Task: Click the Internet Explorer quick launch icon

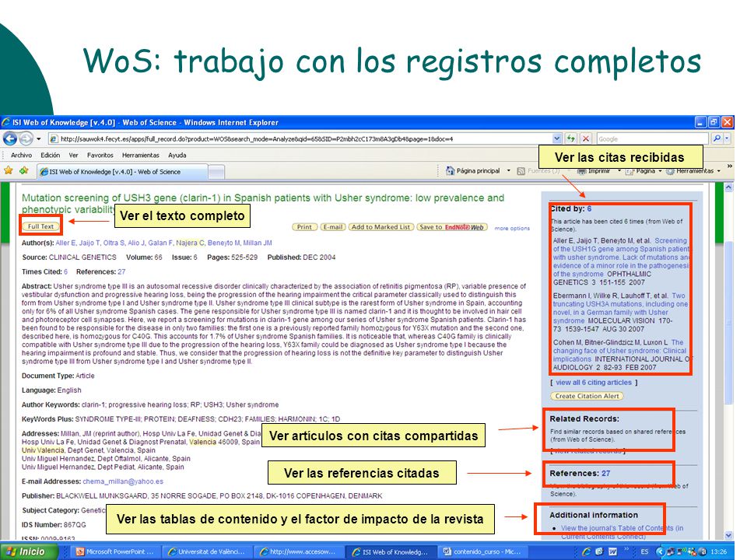Action: pos(586,552)
